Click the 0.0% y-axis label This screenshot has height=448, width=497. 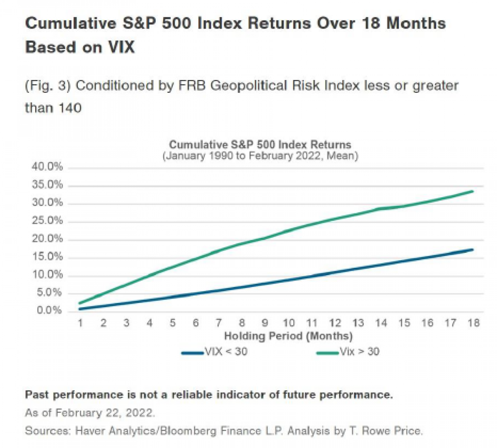(x=49, y=310)
